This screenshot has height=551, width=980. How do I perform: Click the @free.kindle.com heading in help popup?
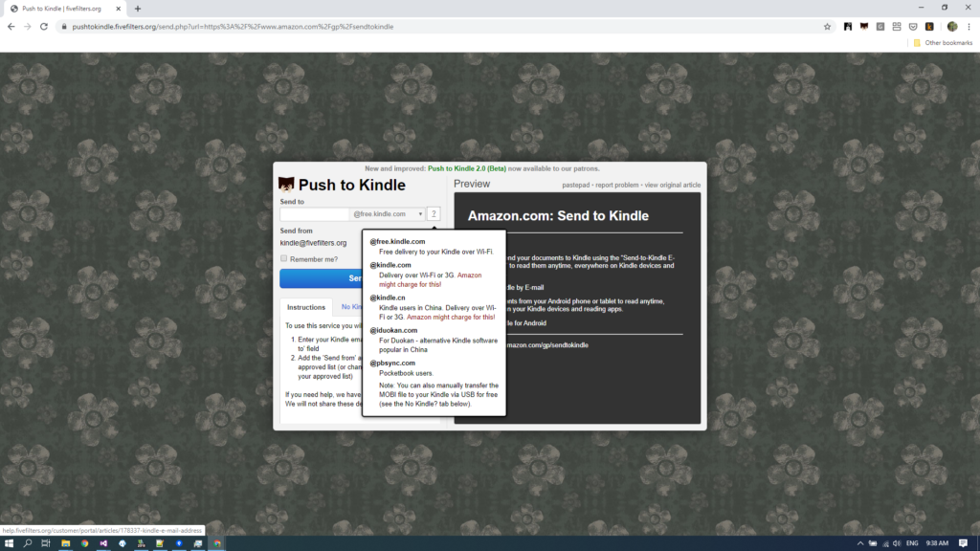coord(397,241)
